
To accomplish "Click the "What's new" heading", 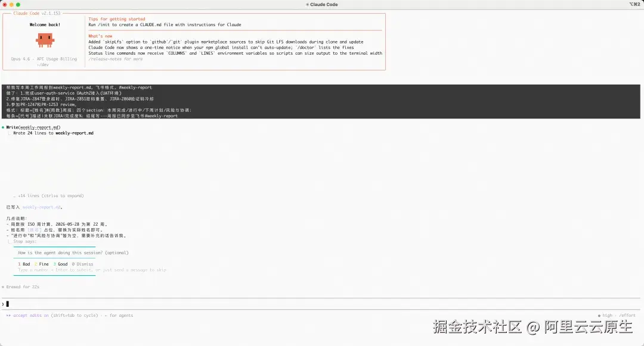I will pyautogui.click(x=100, y=36).
